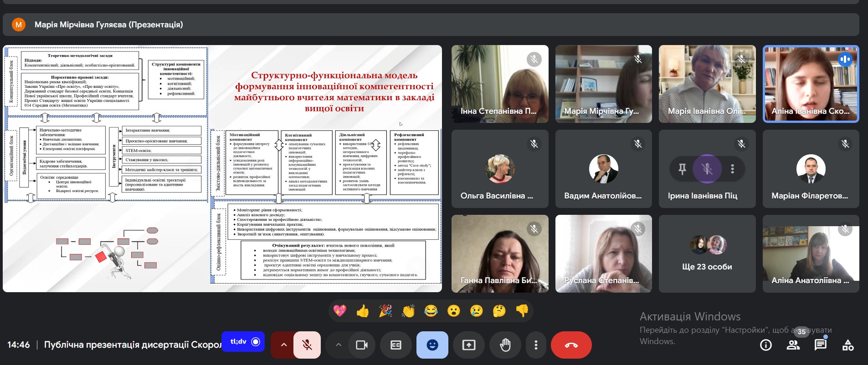Select Ольга Василівна participant tile
The height and width of the screenshot is (365, 868).
click(500, 169)
